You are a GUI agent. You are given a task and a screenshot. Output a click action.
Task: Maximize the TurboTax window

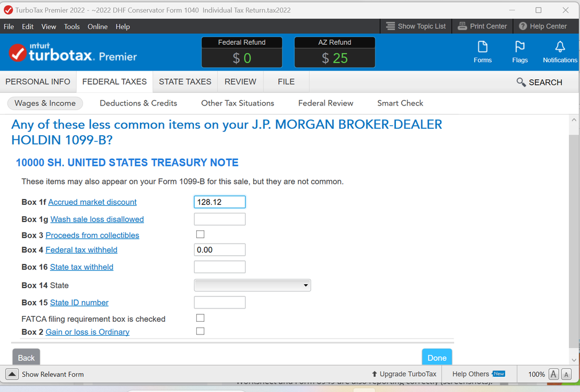[x=539, y=10]
